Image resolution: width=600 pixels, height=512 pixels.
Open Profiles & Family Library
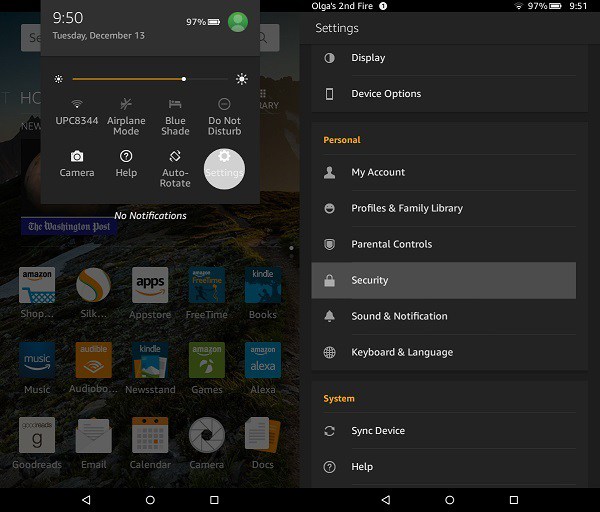[x=449, y=208]
